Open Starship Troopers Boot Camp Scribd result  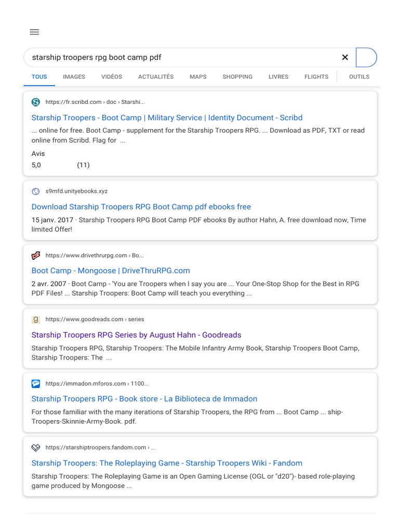click(167, 118)
